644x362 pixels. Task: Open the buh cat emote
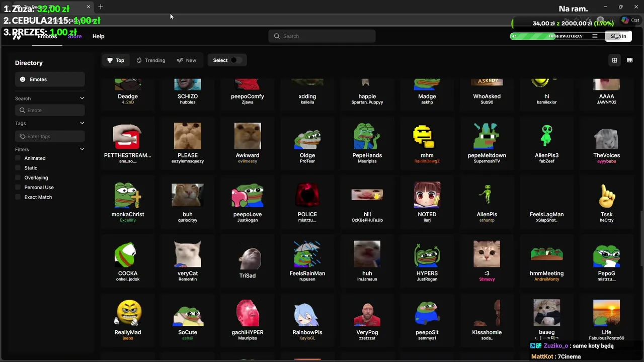point(188,195)
